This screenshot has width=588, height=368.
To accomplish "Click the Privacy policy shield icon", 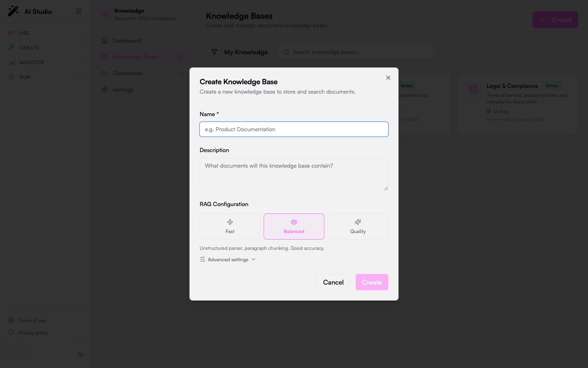I will coord(11,333).
